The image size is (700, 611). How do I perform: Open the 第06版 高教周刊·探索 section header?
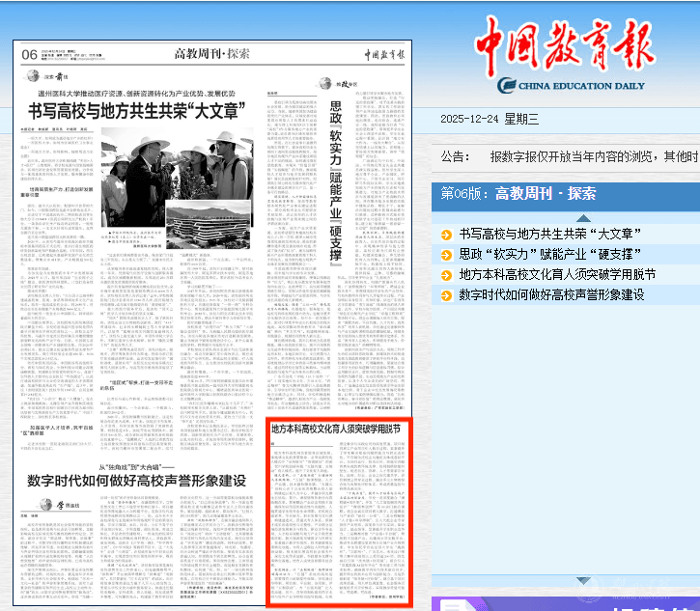518,194
